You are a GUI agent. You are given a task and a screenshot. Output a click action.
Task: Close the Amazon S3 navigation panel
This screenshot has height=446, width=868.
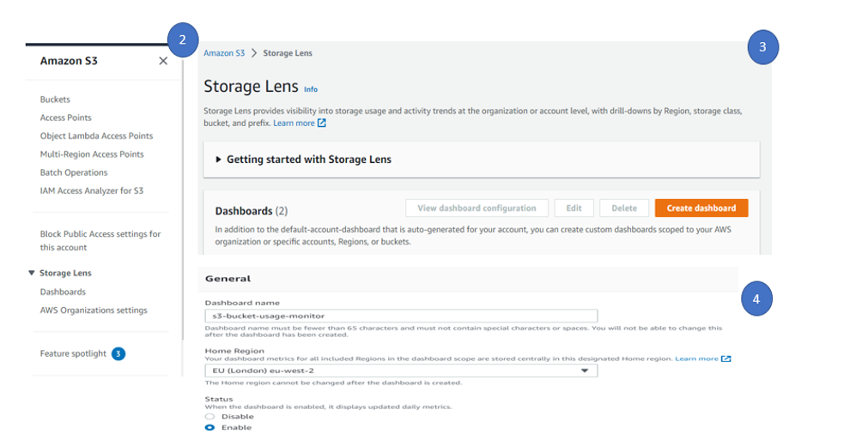point(163,61)
